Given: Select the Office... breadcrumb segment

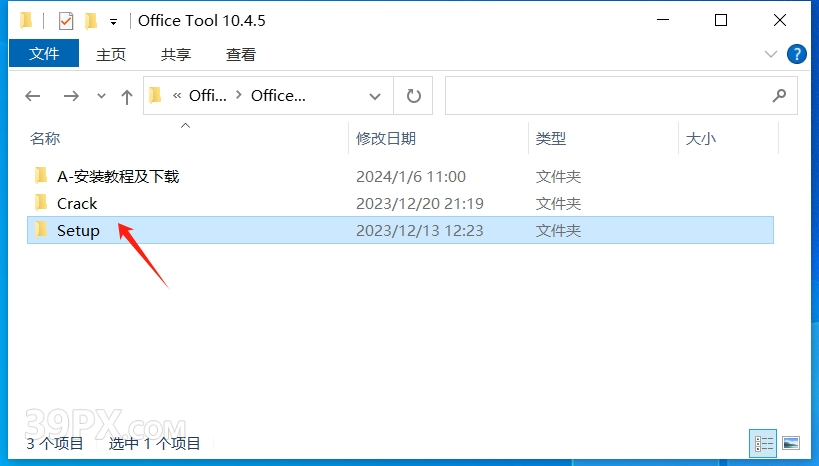Looking at the screenshot, I should [x=278, y=96].
